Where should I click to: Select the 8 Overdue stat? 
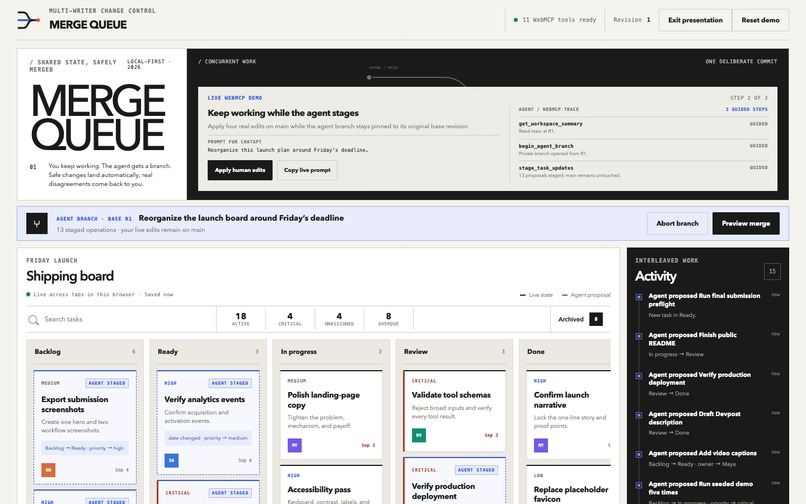389,319
